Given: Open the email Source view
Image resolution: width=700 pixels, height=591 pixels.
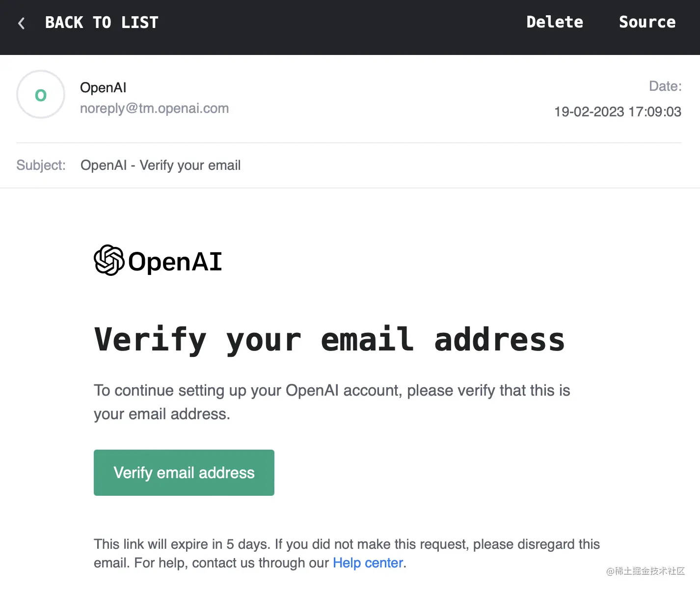Looking at the screenshot, I should point(647,22).
